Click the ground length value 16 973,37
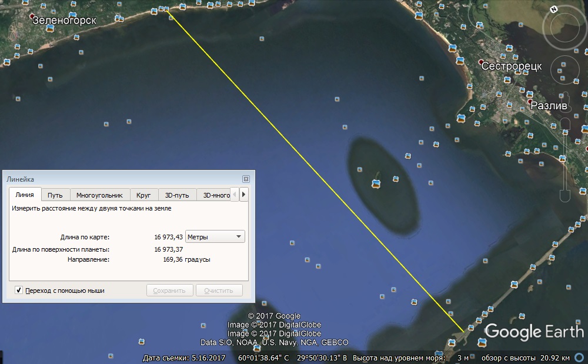The image size is (588, 364). (x=168, y=249)
